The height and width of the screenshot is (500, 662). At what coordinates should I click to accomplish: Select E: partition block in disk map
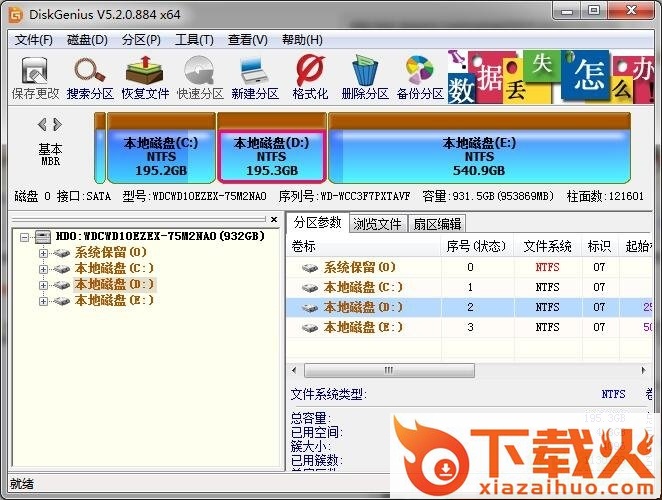[x=479, y=148]
